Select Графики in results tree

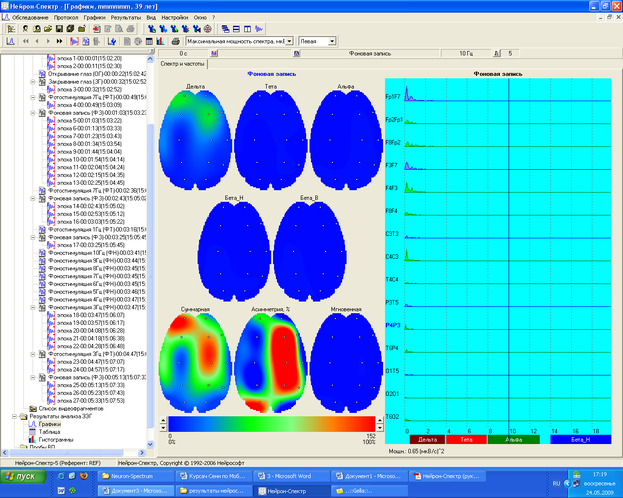pos(50,424)
